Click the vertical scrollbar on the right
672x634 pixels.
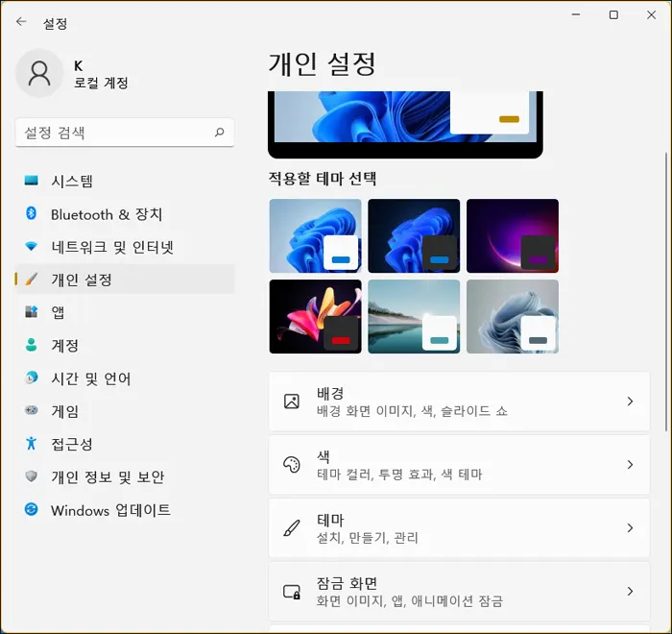[x=666, y=292]
